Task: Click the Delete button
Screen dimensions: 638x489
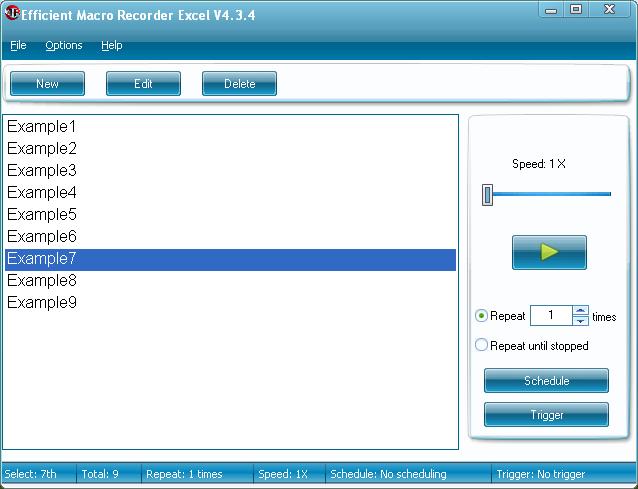Action: coord(239,84)
